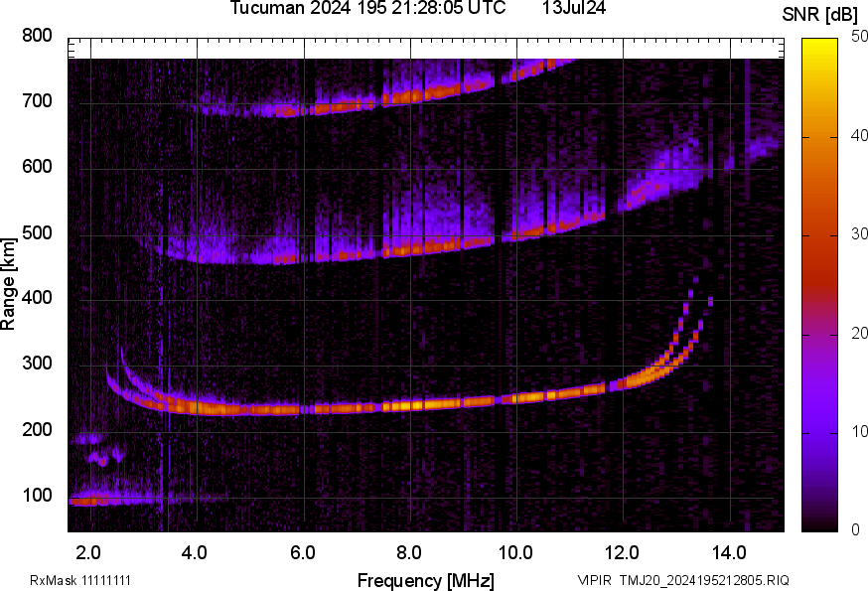Click the 'VIPIR TMJ20_2024195212805.RIQ' file label
This screenshot has height=591, width=868.
(x=683, y=580)
